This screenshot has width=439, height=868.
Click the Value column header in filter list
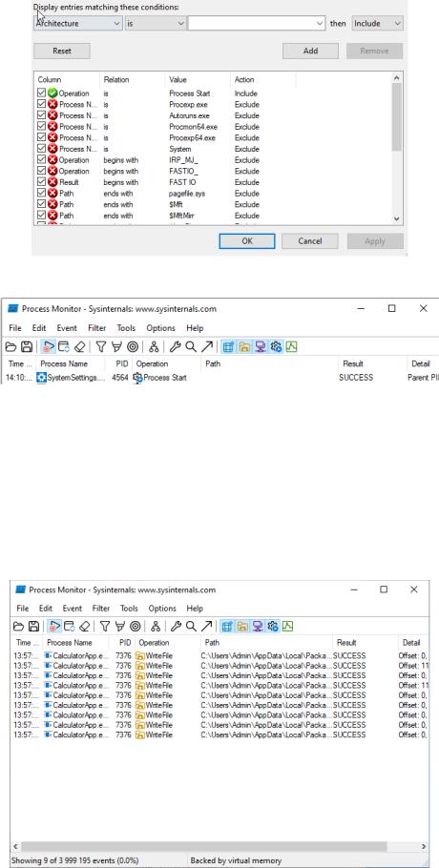(198, 80)
